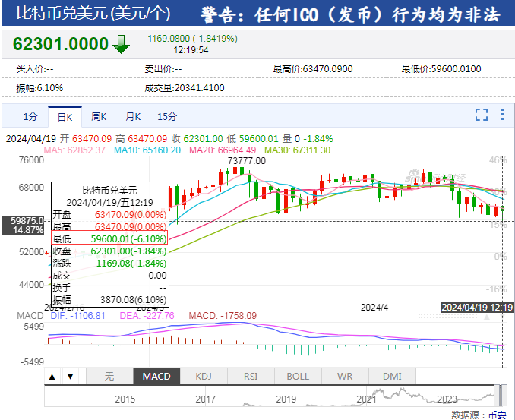Click the 币安 data source link

click(497, 415)
